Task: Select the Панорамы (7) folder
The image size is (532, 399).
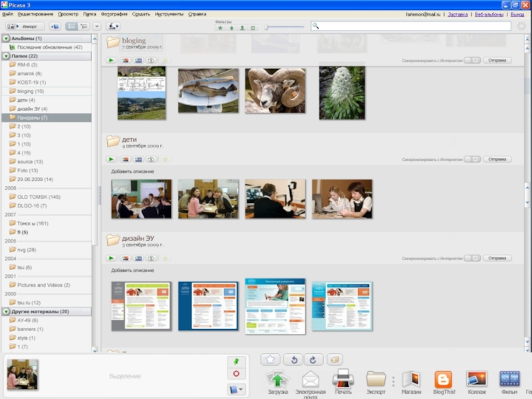Action: (x=47, y=118)
